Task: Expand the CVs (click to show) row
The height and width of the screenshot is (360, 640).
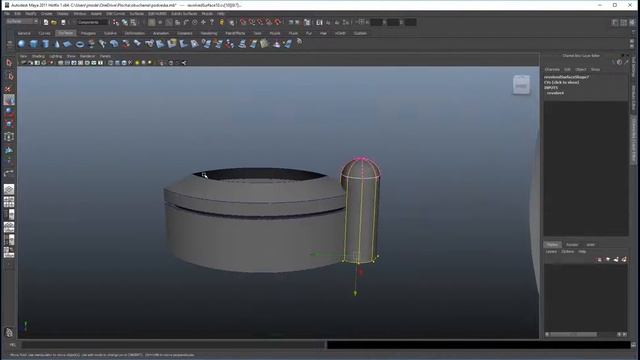Action: 561,82
